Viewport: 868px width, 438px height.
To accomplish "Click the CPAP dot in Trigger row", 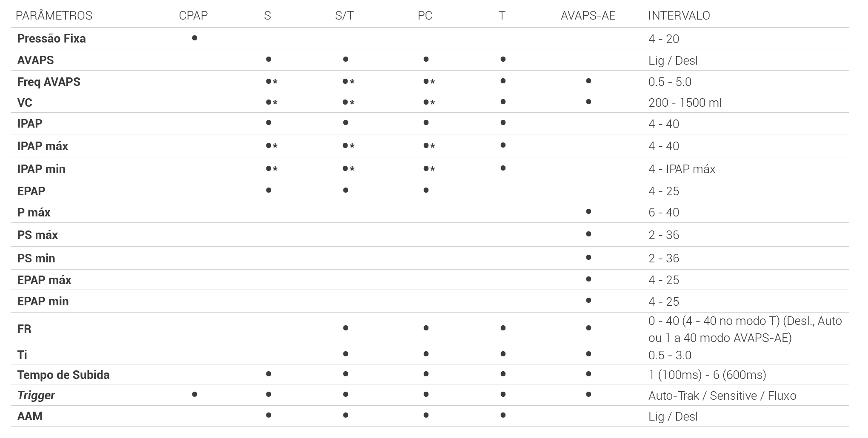I will click(194, 394).
